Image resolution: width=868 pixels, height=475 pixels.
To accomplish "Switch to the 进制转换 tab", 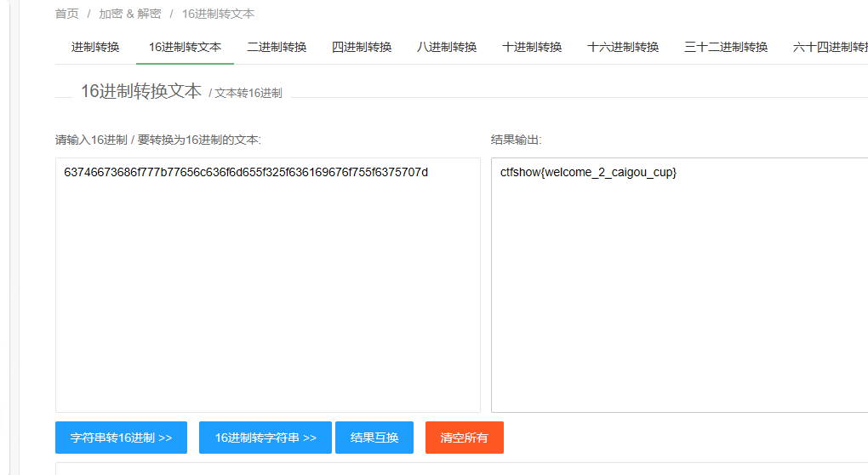I will 95,47.
